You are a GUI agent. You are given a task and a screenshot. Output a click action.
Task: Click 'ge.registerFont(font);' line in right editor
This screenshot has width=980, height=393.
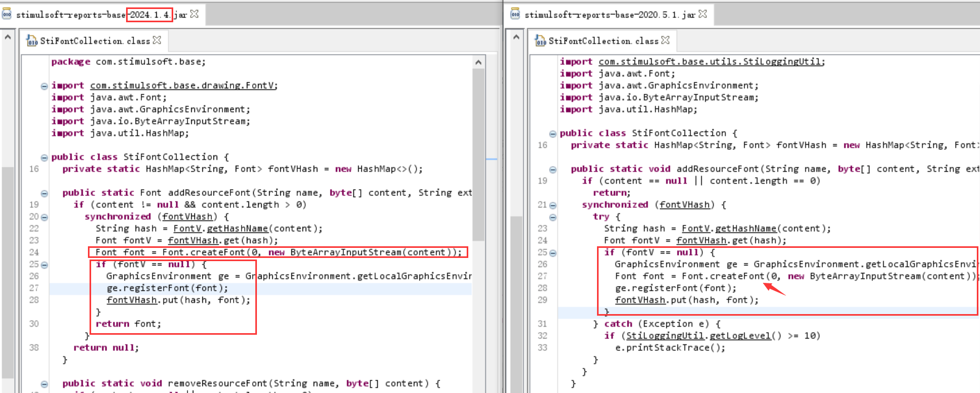pos(676,288)
